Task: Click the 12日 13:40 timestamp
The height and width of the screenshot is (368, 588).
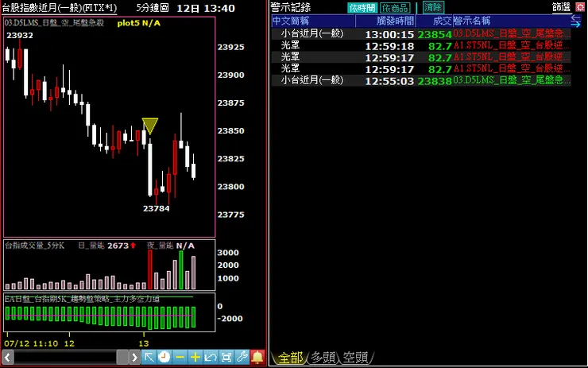Action: pyautogui.click(x=206, y=8)
